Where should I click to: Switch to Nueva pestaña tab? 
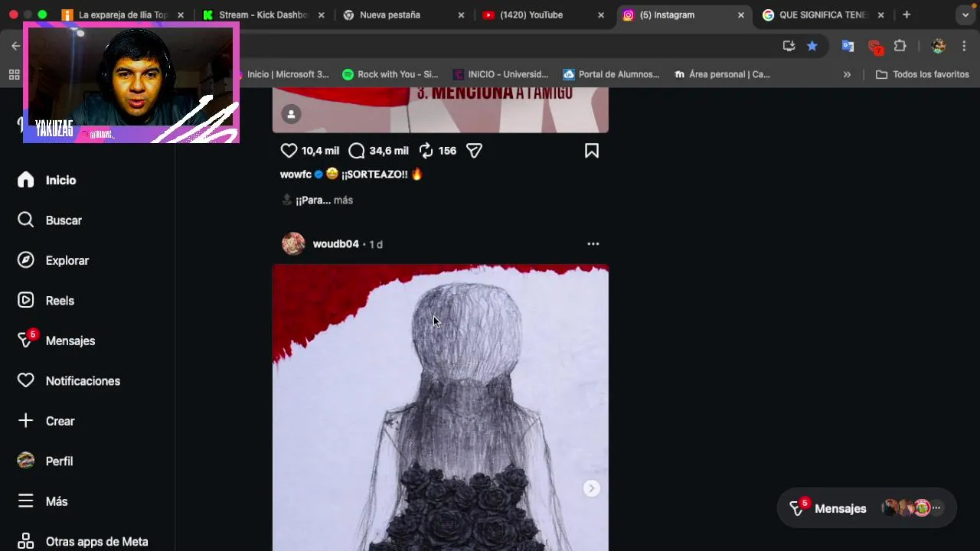pyautogui.click(x=403, y=15)
